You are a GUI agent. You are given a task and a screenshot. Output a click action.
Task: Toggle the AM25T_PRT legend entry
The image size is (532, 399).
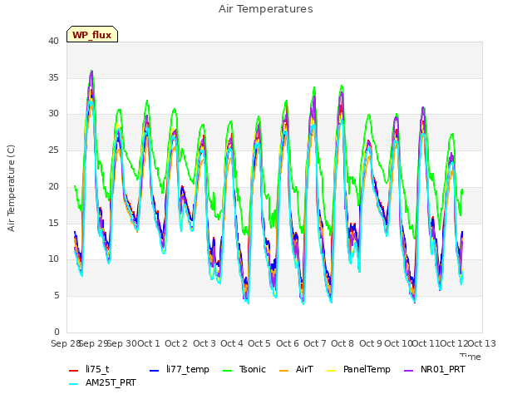pos(102,383)
